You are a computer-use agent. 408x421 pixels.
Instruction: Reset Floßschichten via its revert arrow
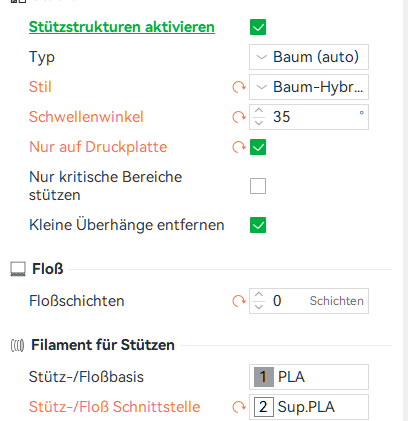click(x=239, y=301)
